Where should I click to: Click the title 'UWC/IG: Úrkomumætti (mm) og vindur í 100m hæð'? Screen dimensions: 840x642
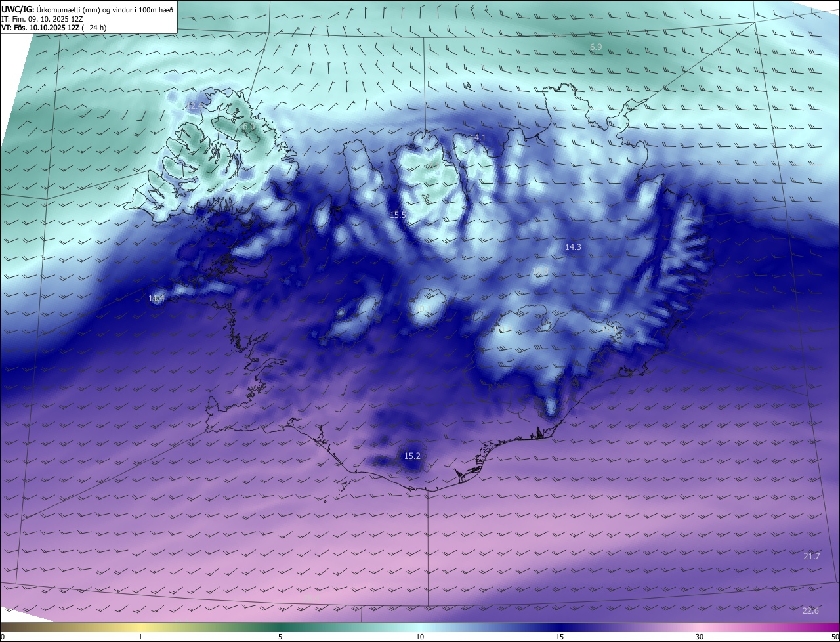[87, 9]
